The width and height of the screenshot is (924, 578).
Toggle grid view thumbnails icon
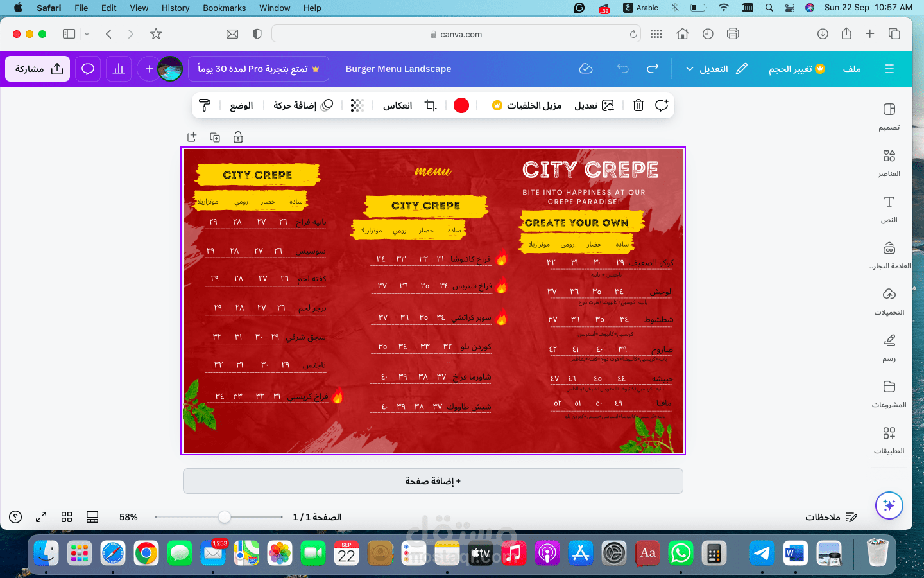pos(67,517)
